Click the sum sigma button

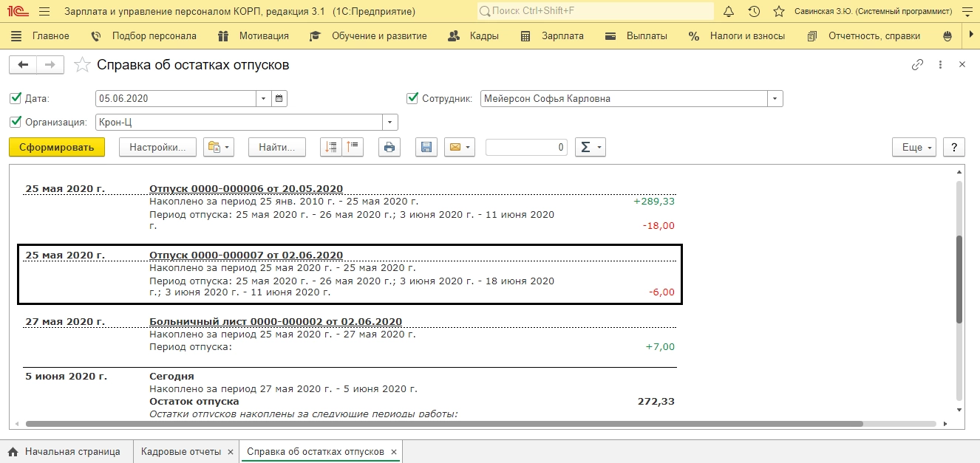click(585, 147)
